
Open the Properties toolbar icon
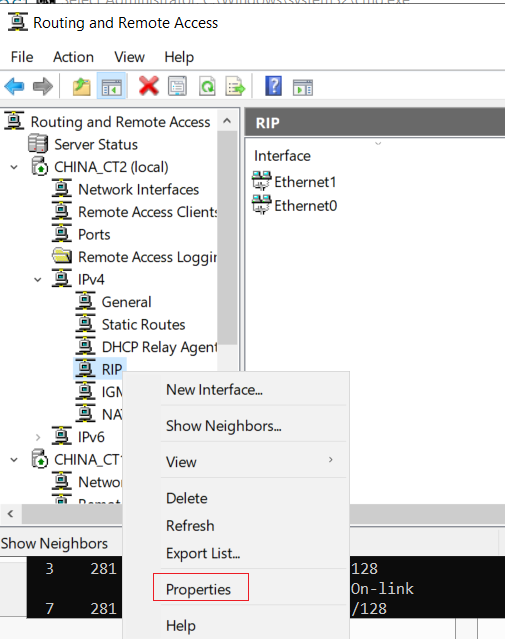178,86
